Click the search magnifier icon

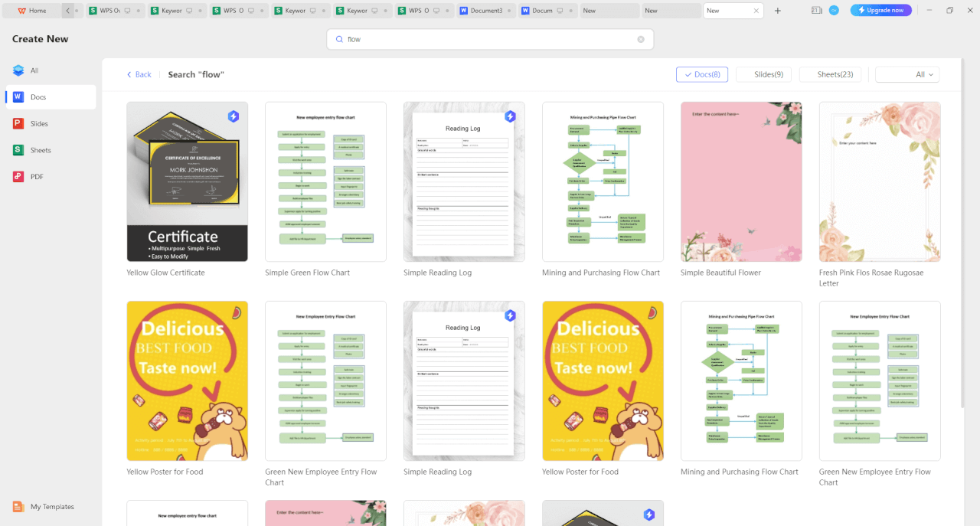pyautogui.click(x=339, y=39)
